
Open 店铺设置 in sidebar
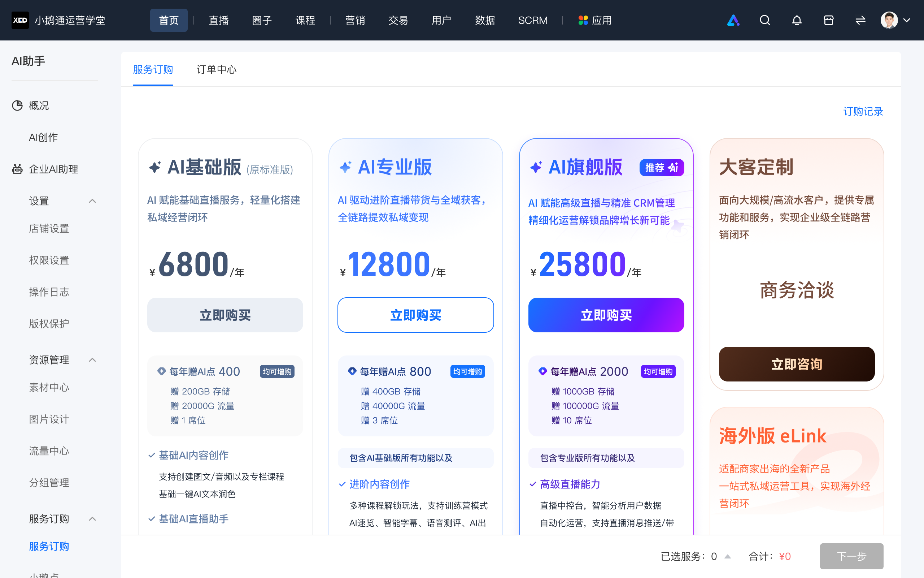click(49, 229)
